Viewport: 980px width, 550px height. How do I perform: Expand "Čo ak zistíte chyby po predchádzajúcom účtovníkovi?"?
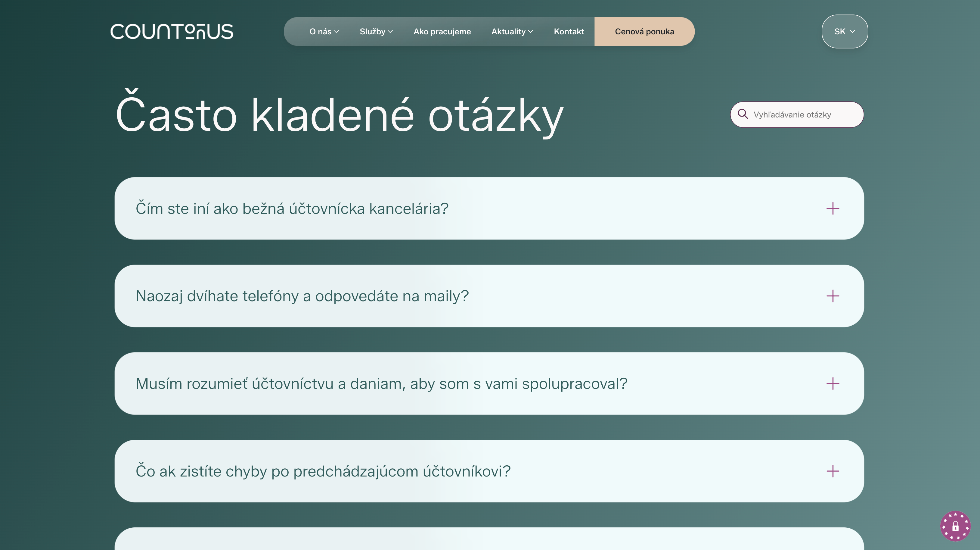(x=323, y=471)
